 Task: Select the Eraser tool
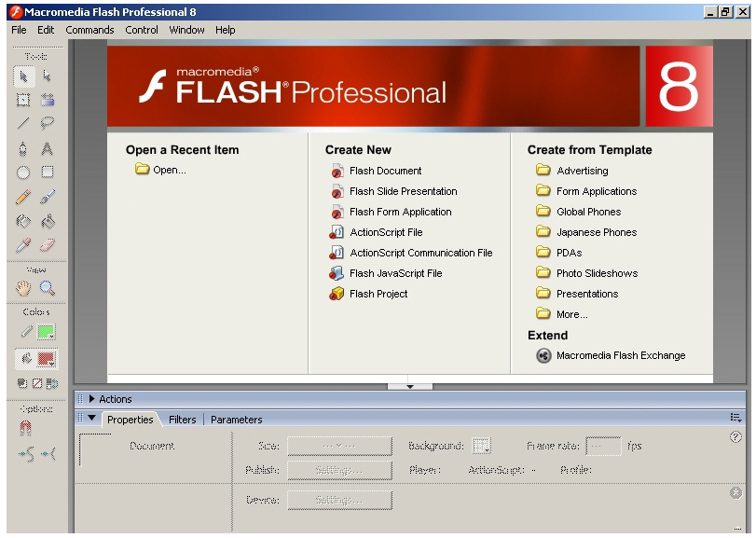48,245
